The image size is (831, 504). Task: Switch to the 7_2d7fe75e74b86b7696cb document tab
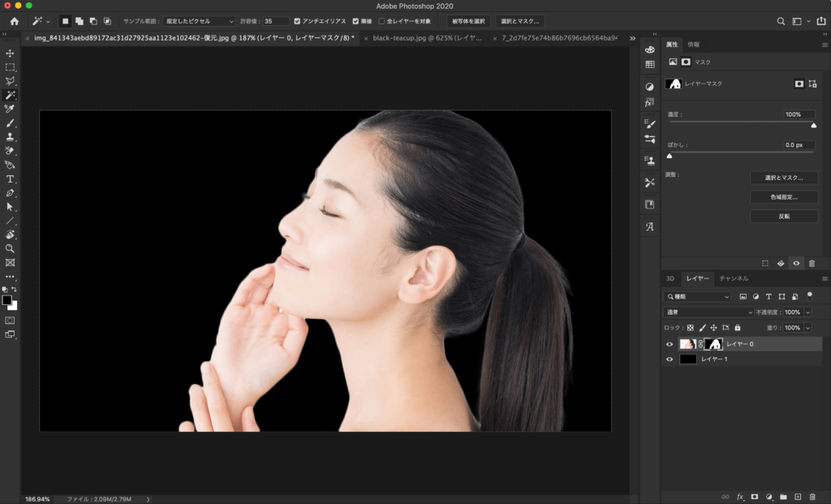[x=560, y=38]
